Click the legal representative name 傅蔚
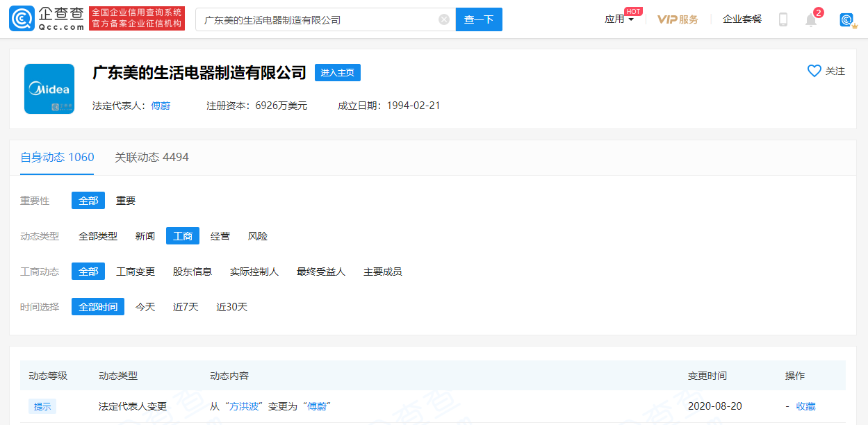 point(160,105)
